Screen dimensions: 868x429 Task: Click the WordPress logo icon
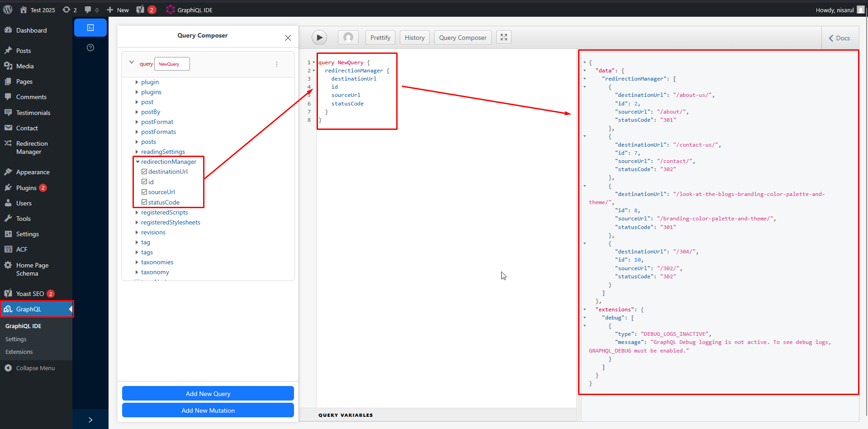tap(8, 9)
